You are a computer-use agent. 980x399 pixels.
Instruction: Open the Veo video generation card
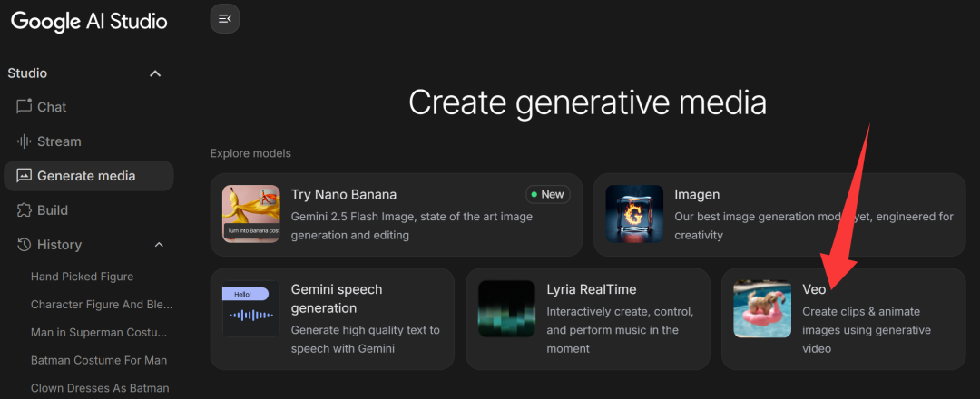point(844,319)
